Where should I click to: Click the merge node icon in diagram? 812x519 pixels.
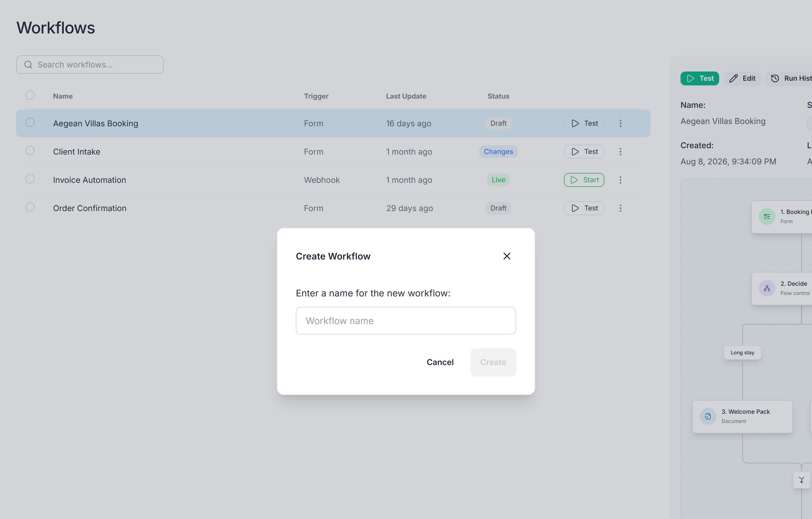click(801, 479)
